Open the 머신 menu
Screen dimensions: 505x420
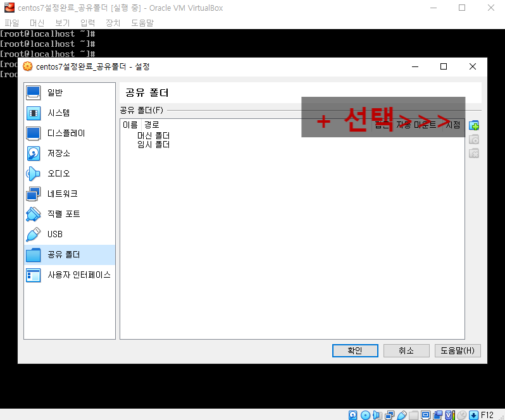coord(37,23)
